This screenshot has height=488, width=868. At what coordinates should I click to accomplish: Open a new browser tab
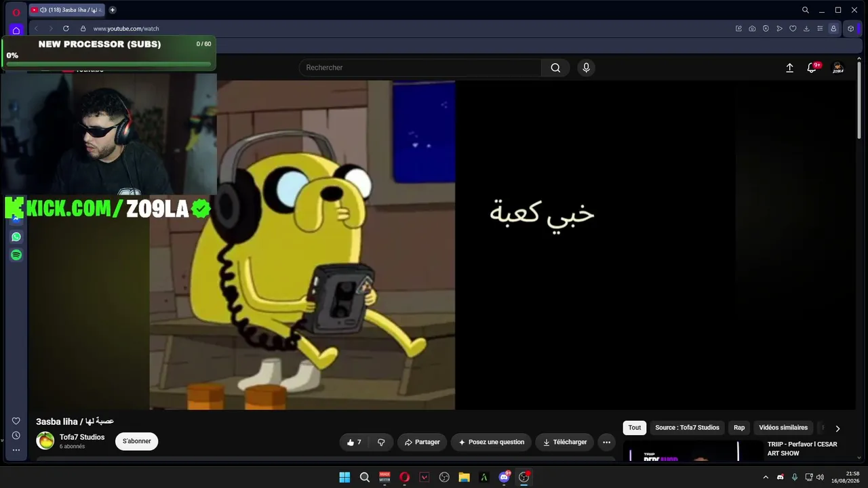tap(113, 9)
